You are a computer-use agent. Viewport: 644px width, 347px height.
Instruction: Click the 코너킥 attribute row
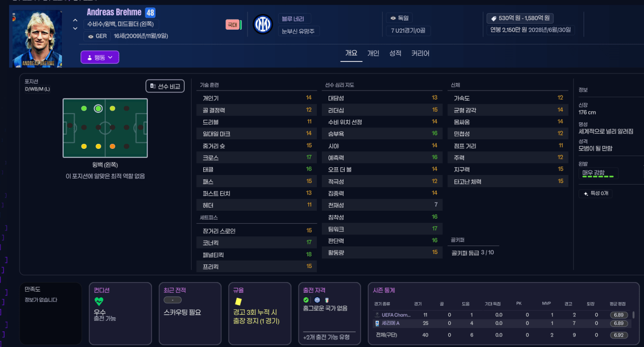(x=257, y=242)
